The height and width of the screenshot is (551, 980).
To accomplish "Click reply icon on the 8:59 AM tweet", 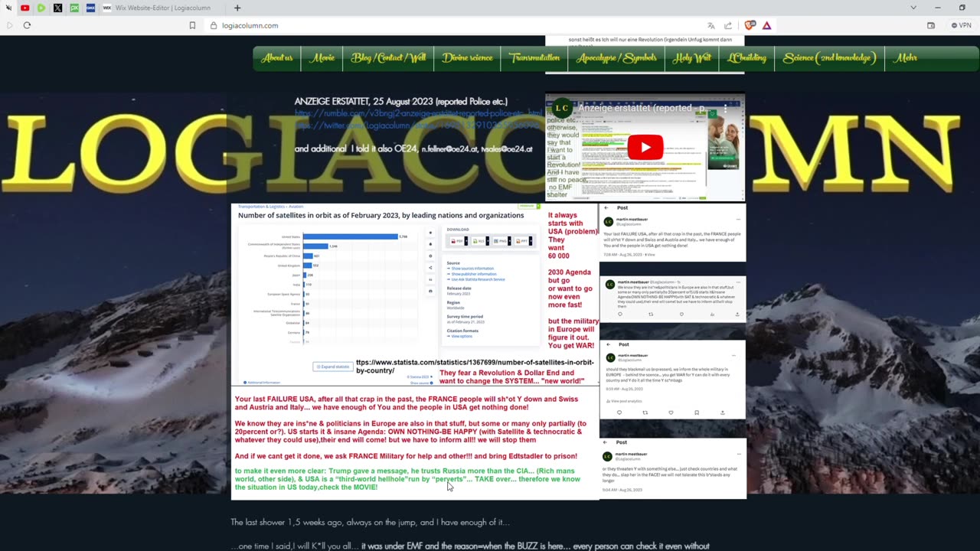I will (619, 412).
